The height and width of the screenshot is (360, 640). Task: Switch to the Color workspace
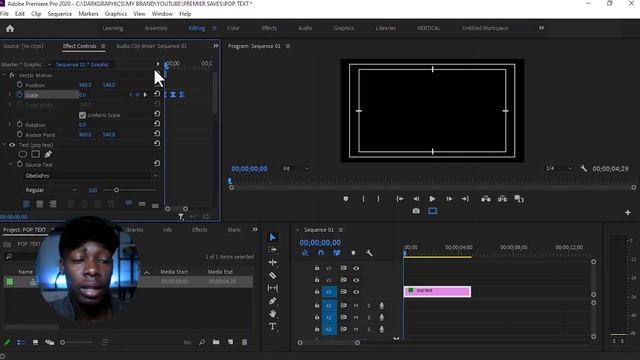tap(233, 28)
